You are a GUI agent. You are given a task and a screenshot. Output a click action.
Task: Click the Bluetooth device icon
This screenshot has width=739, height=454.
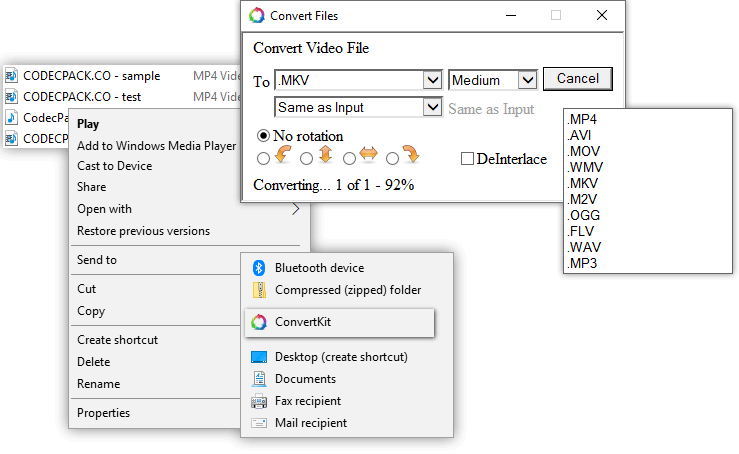pyautogui.click(x=259, y=268)
